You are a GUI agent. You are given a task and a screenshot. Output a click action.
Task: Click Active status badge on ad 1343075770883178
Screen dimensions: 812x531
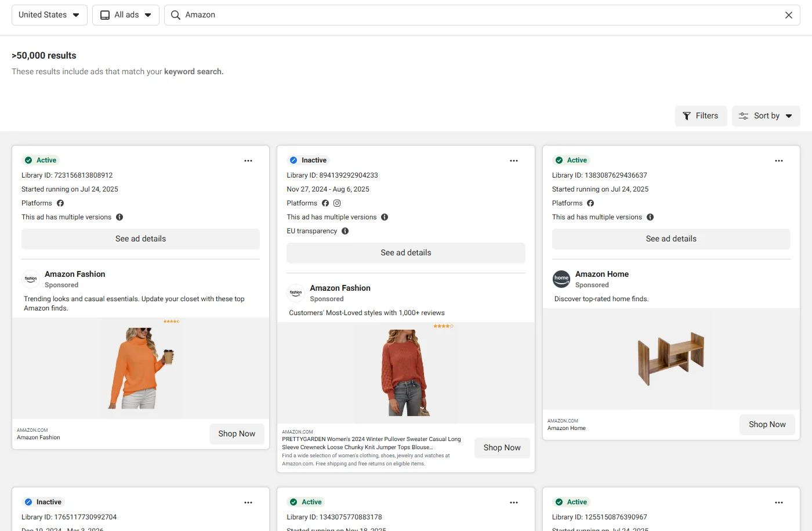(306, 502)
